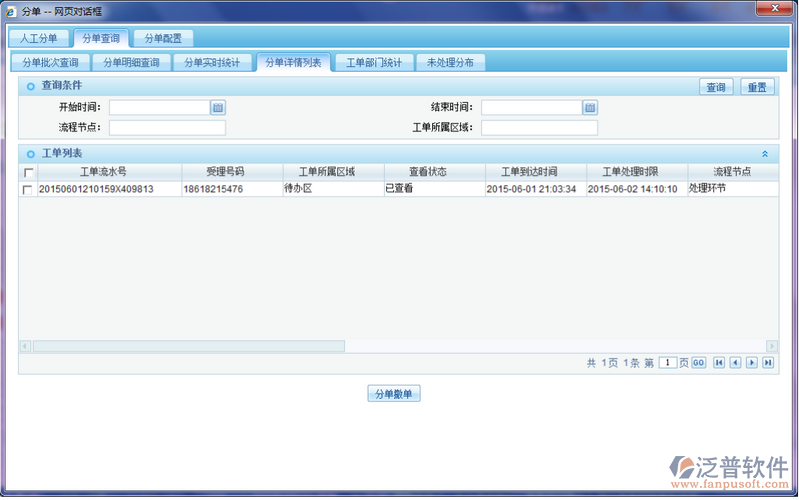
Task: Click the 查询 button
Action: [x=716, y=87]
